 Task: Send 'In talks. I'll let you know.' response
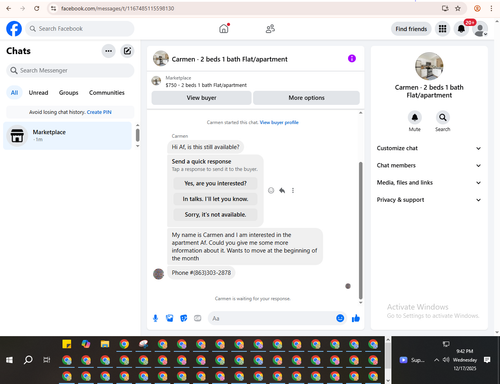pos(215,199)
